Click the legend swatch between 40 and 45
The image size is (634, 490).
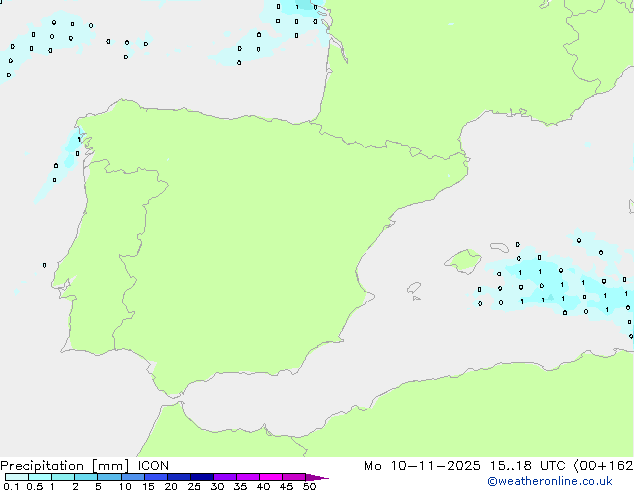[271, 477]
